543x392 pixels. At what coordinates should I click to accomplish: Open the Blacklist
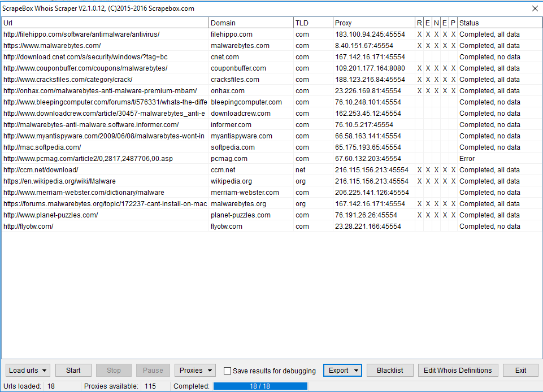[390, 370]
